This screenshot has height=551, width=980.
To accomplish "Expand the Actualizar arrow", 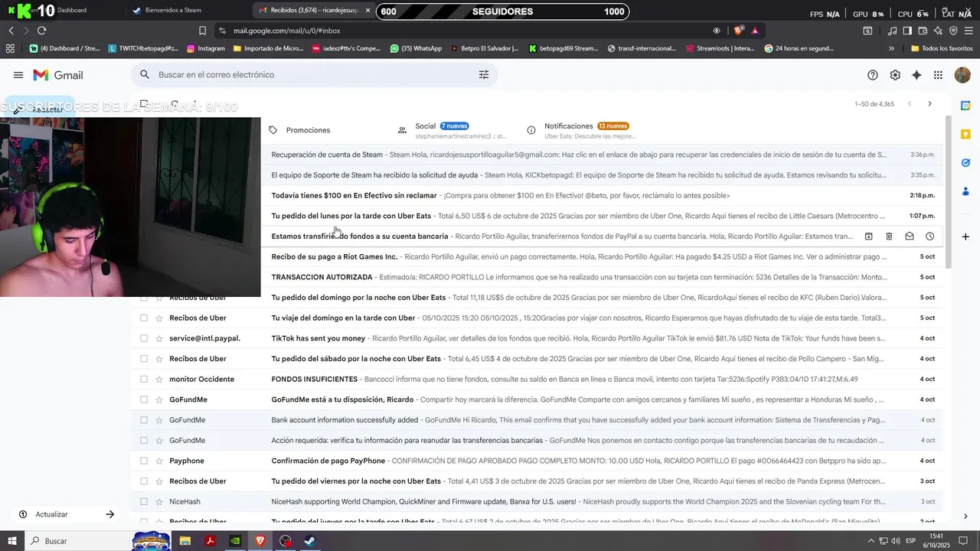I will 109,514.
